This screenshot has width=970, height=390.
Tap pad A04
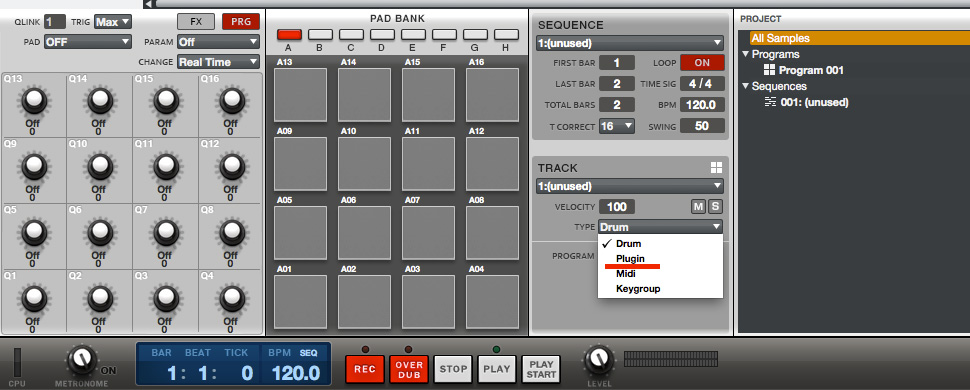tap(492, 302)
